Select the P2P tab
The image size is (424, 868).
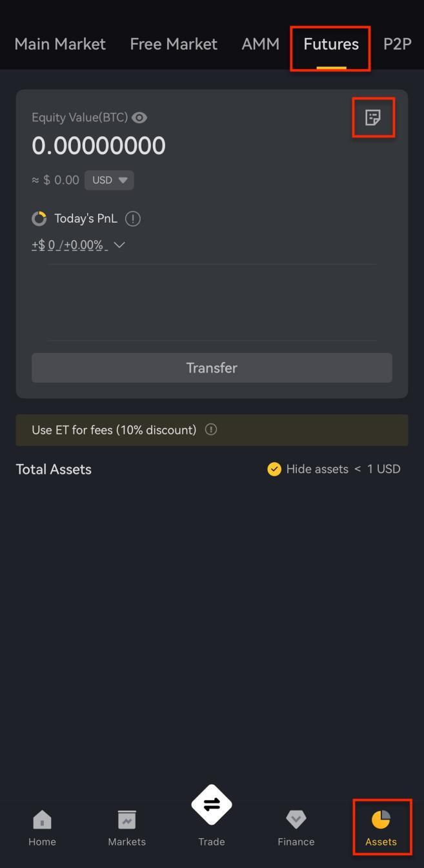click(398, 44)
